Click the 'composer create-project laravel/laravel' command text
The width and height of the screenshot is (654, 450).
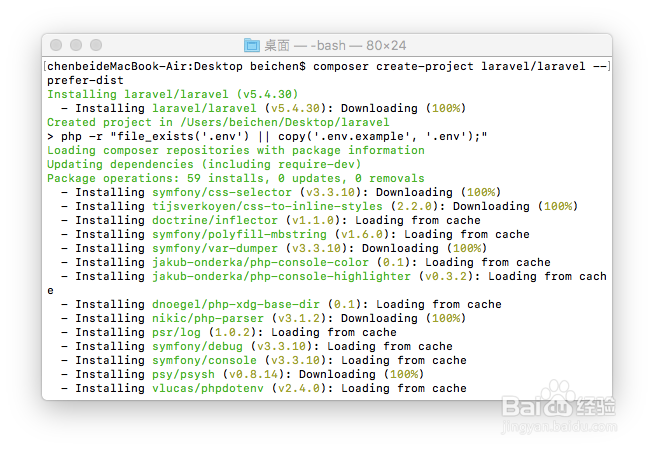tap(449, 66)
